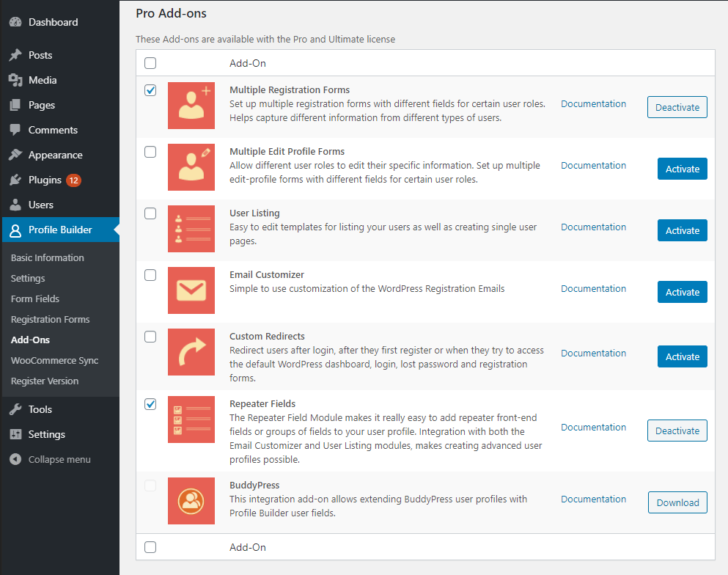Image resolution: width=728 pixels, height=575 pixels.
Task: Click the Tools wrench icon
Action: pyautogui.click(x=15, y=409)
